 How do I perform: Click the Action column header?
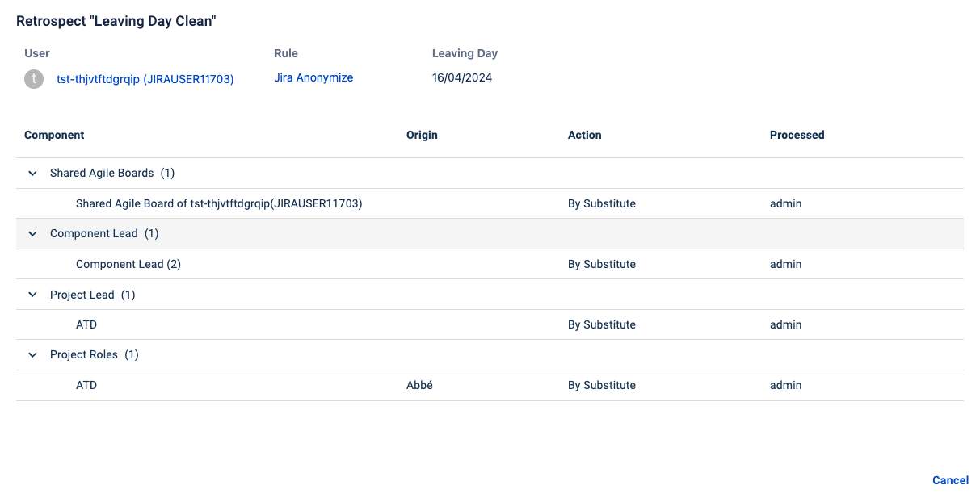pos(584,135)
